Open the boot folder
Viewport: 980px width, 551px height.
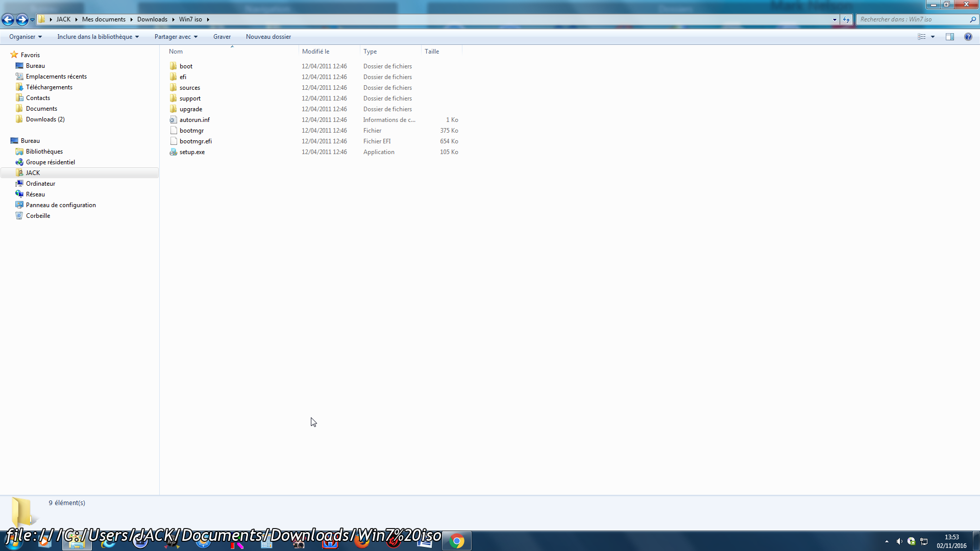pos(186,66)
